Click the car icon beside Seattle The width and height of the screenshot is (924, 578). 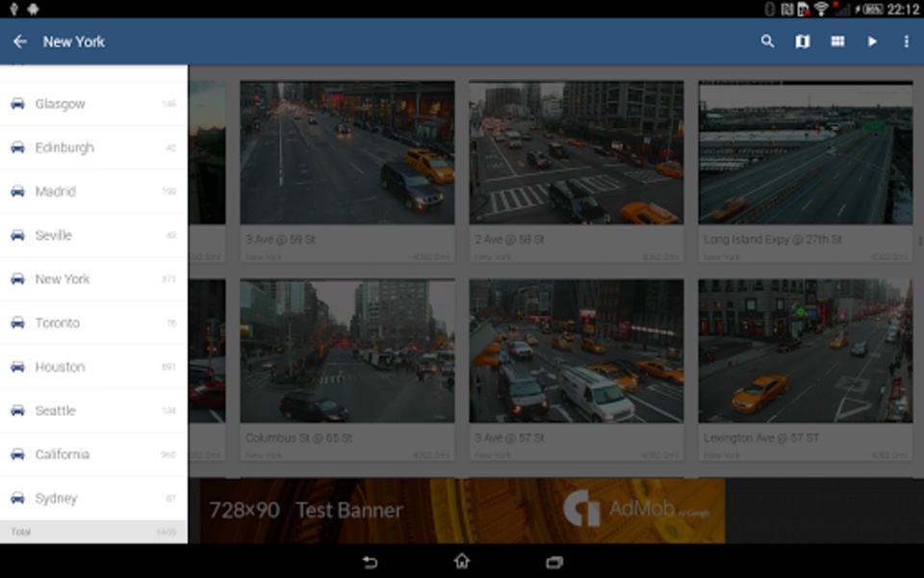click(x=17, y=410)
